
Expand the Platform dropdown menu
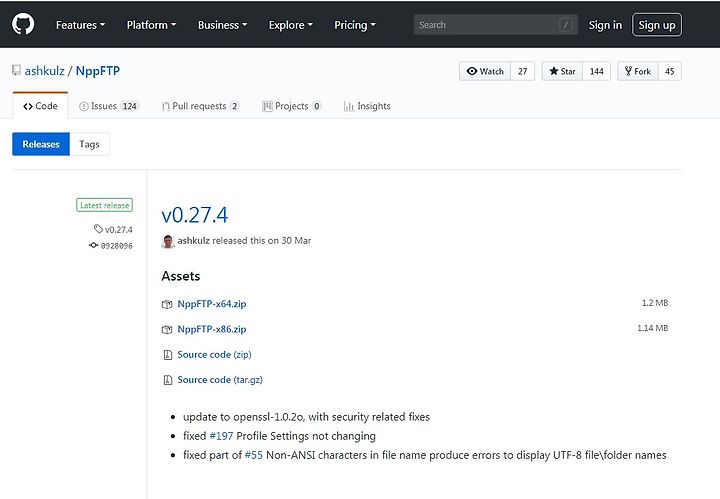(x=151, y=25)
